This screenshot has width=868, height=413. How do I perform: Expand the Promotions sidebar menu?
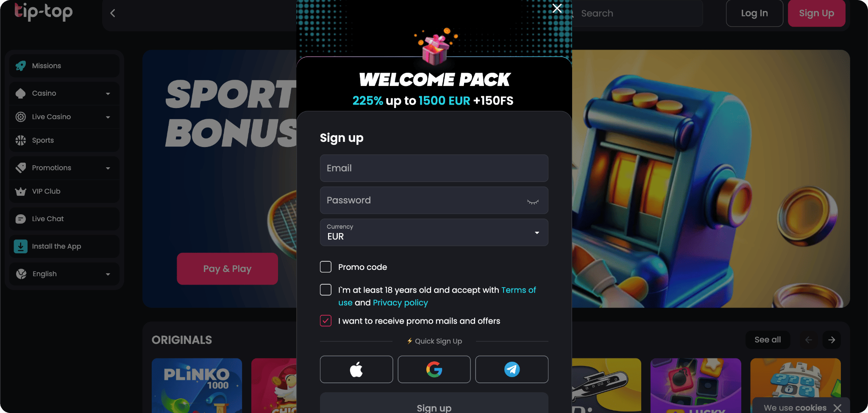(x=64, y=168)
